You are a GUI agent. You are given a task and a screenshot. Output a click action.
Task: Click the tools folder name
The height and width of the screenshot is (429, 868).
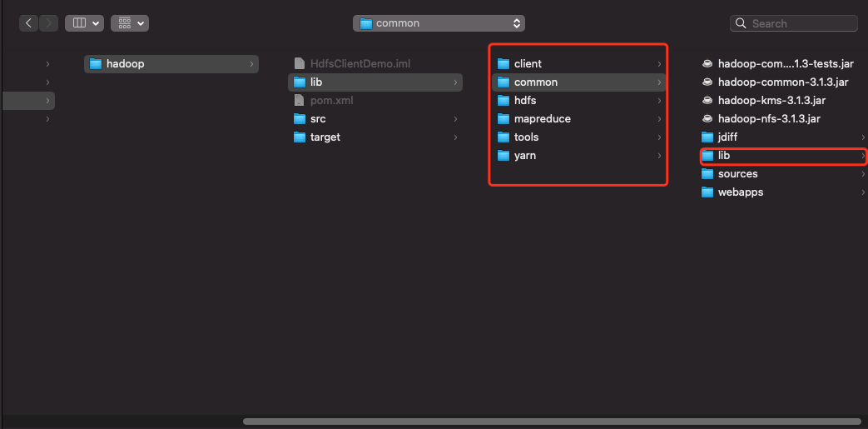[x=527, y=137]
